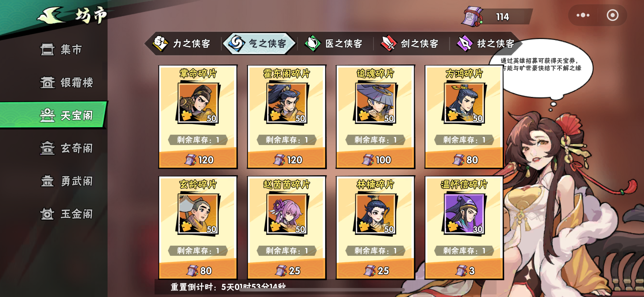The width and height of the screenshot is (644, 297).
Task: Click the circular close mini-program icon
Action: [x=612, y=15]
